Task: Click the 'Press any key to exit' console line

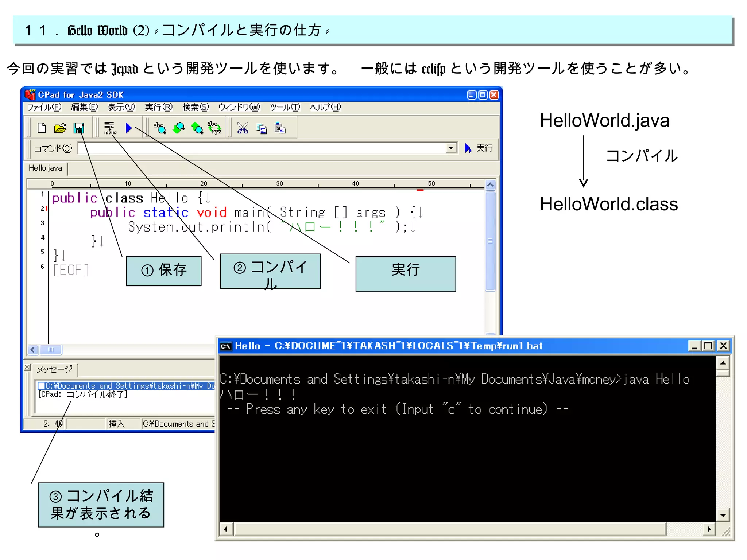Action: click(398, 409)
